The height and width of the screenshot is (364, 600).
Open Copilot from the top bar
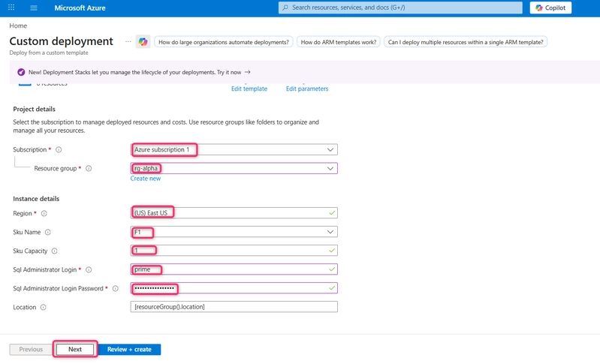click(550, 8)
